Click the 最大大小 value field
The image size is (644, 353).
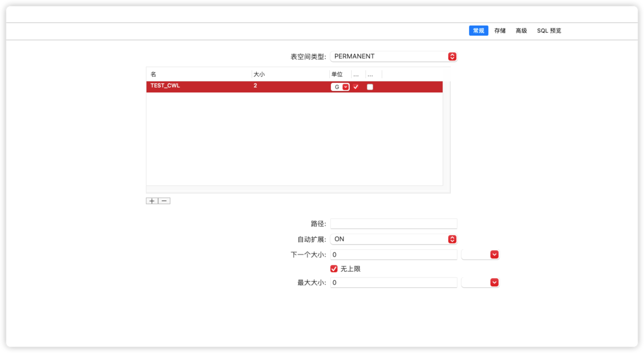coord(393,282)
